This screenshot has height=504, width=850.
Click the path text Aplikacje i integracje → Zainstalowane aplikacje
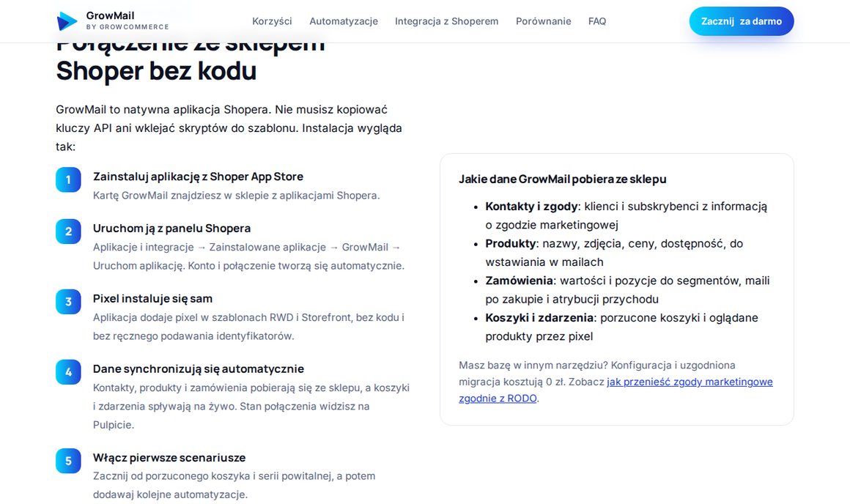[x=210, y=247]
